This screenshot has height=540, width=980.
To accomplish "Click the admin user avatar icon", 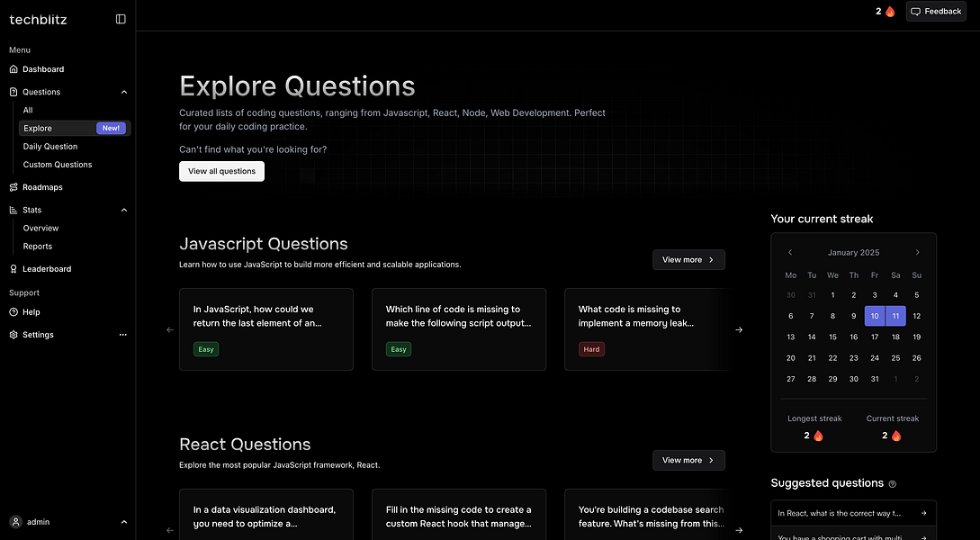I will [15, 522].
